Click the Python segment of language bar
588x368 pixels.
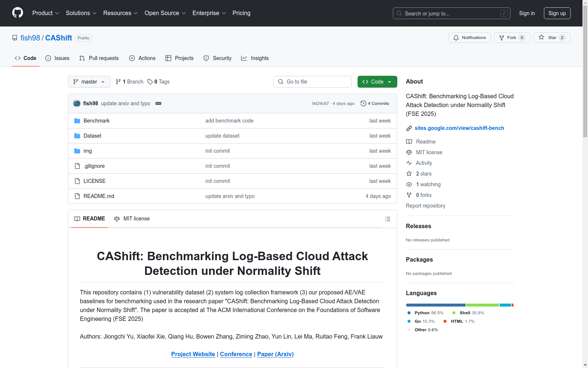click(436, 305)
